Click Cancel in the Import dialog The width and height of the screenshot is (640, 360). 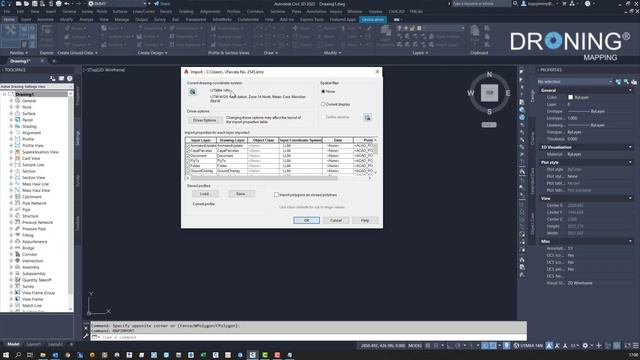[x=336, y=220]
